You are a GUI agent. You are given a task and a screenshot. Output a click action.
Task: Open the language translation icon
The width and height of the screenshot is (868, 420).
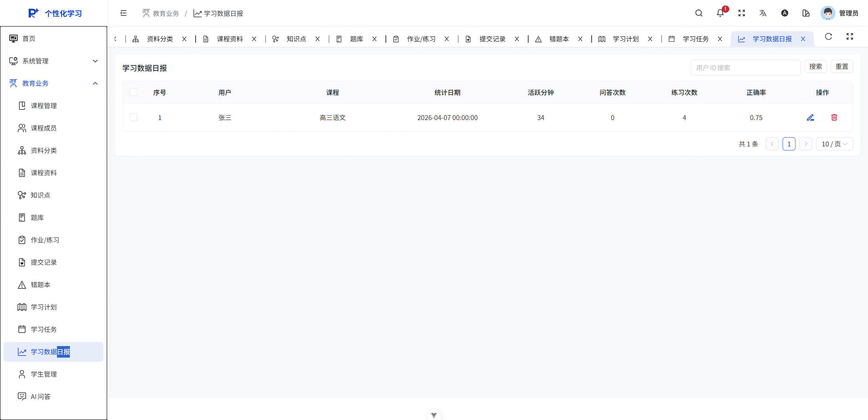[x=763, y=13]
